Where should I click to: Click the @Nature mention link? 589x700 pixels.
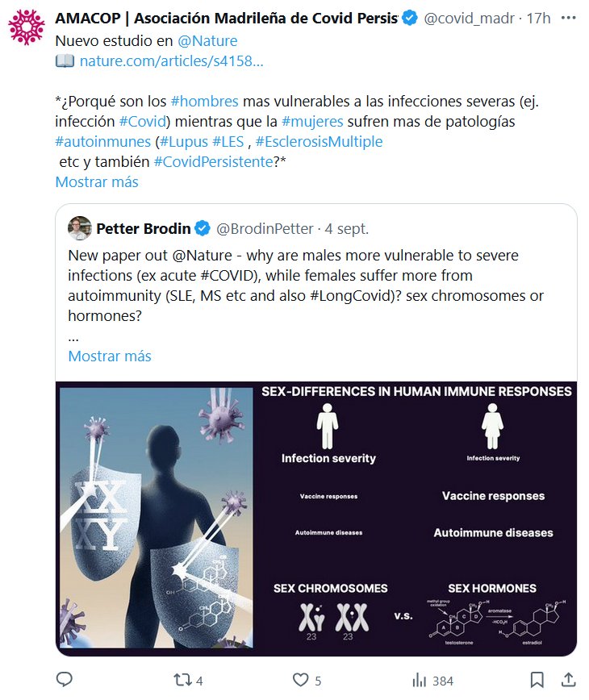tap(208, 40)
